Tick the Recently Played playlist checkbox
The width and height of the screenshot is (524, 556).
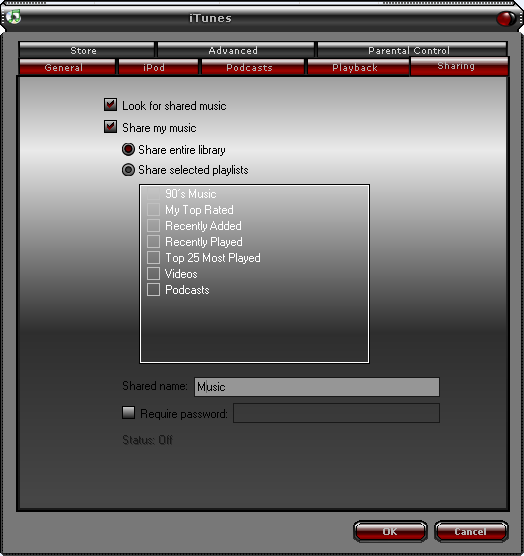(x=153, y=241)
